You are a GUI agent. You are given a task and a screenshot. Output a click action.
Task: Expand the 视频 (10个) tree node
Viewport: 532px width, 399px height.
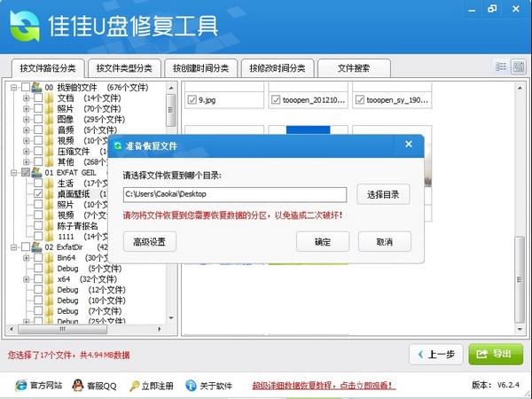[26, 141]
